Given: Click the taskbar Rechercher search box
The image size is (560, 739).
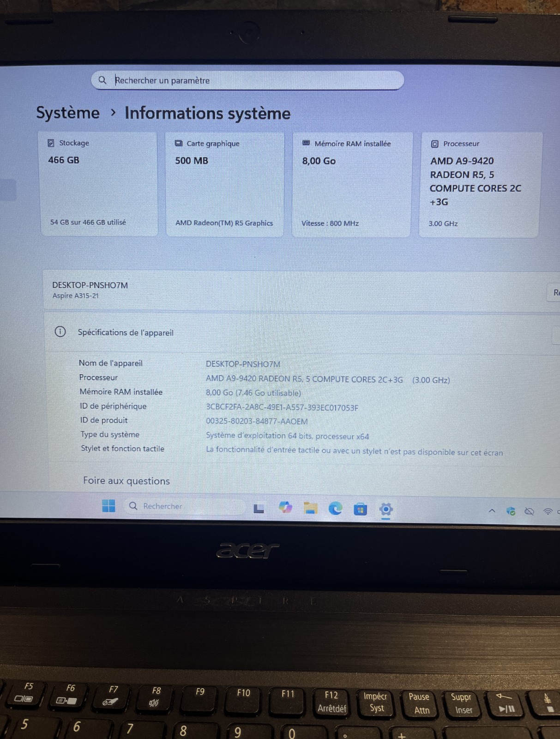Looking at the screenshot, I should (x=185, y=506).
